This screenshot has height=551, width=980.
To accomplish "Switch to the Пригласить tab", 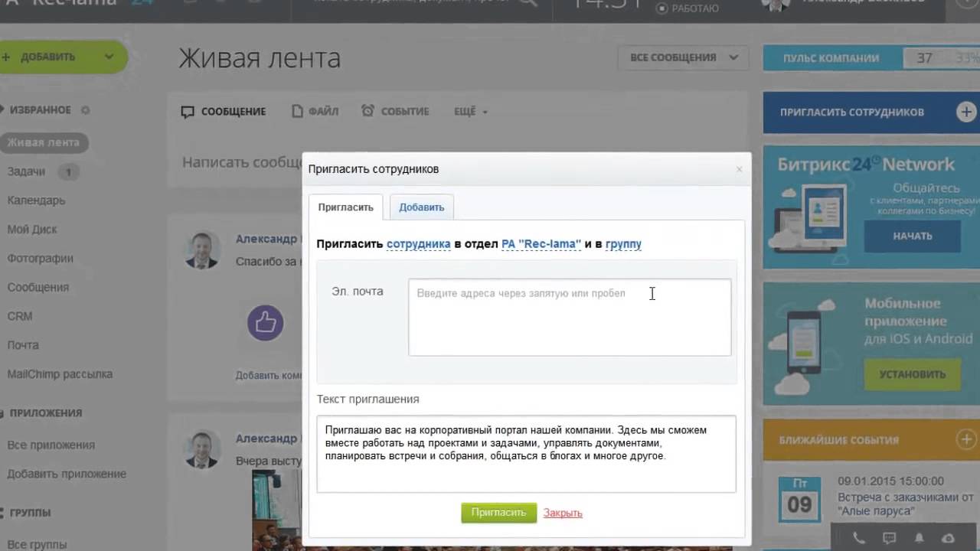I will pyautogui.click(x=345, y=207).
